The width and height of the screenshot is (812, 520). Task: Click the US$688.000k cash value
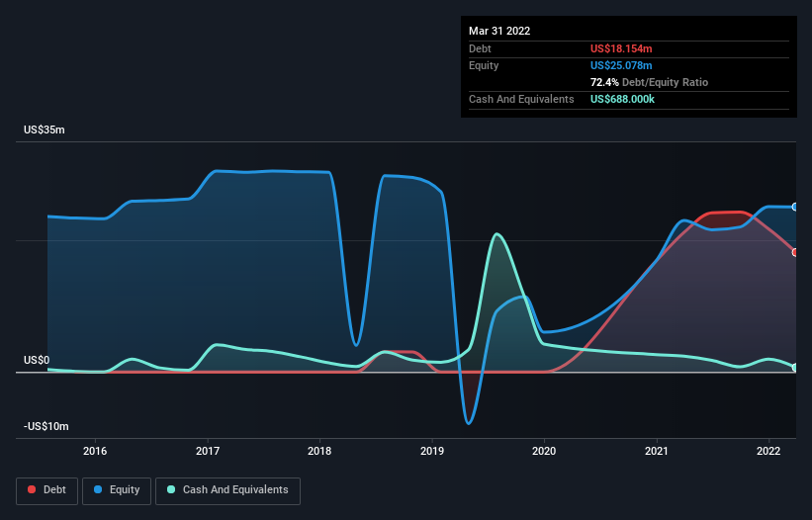pyautogui.click(x=622, y=99)
